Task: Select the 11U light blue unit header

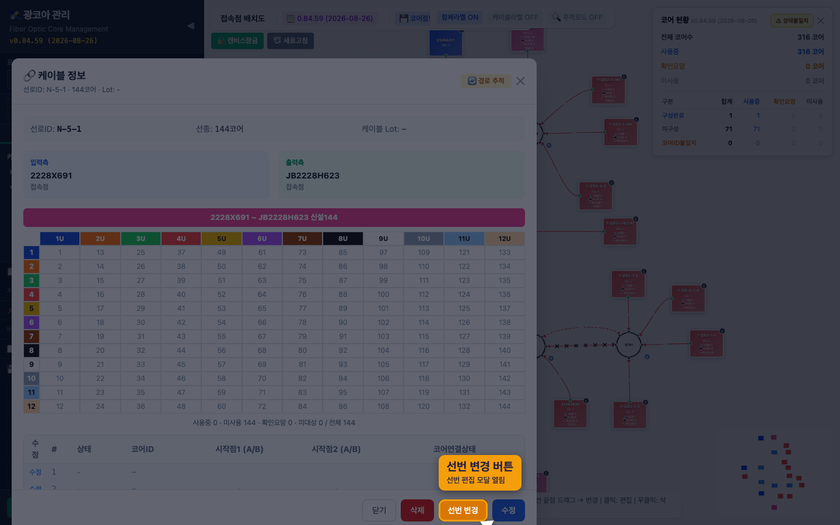Action: click(x=464, y=238)
